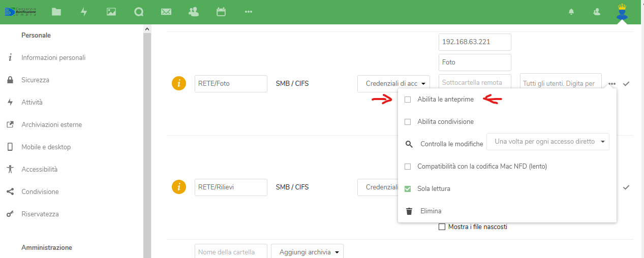Open the Talk chat icon

[x=139, y=12]
